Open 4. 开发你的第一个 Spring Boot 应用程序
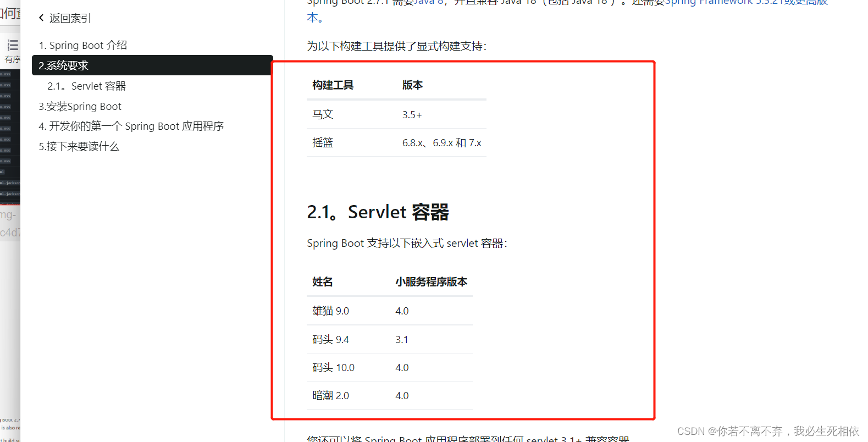This screenshot has width=868, height=442. point(131,126)
